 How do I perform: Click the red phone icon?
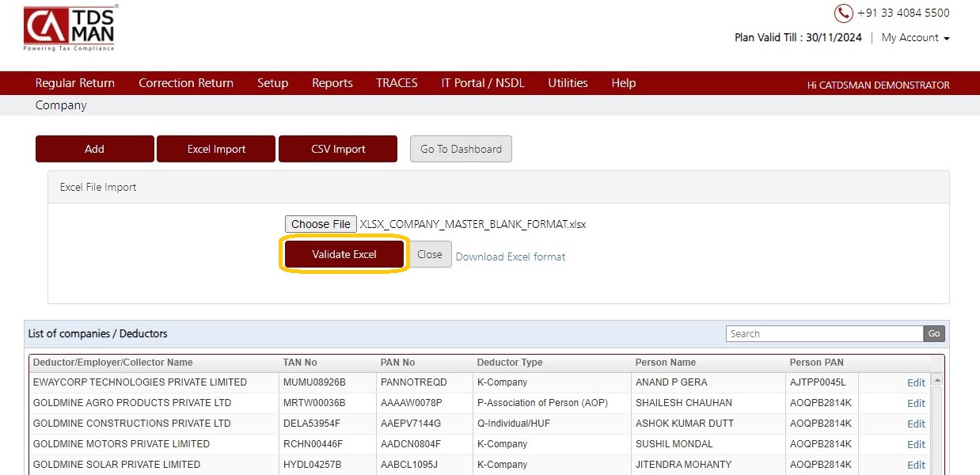pyautogui.click(x=843, y=13)
